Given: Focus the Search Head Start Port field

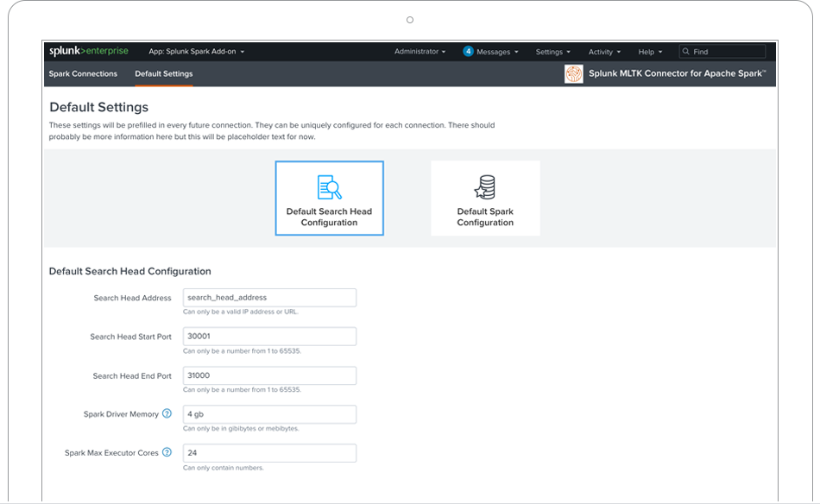Looking at the screenshot, I should [x=269, y=337].
